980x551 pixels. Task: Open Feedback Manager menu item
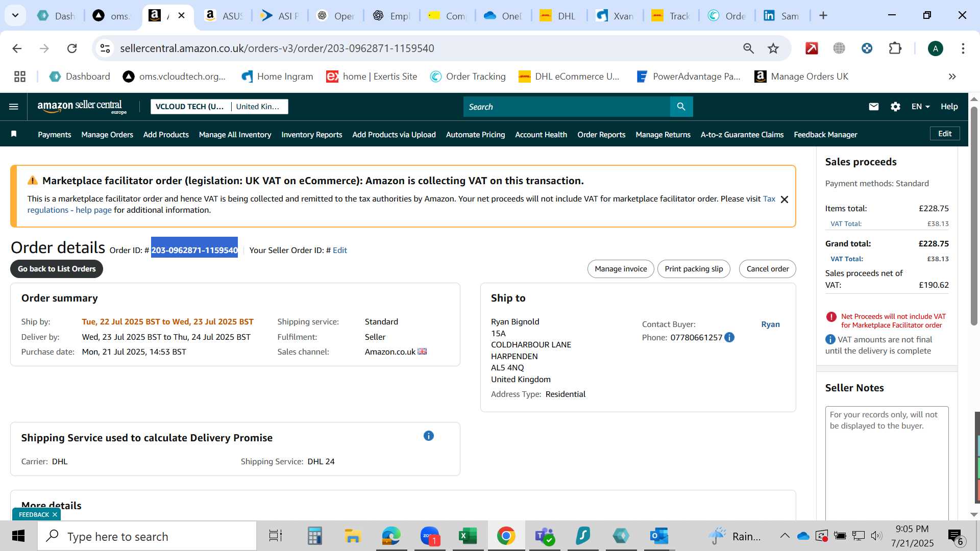pos(825,135)
